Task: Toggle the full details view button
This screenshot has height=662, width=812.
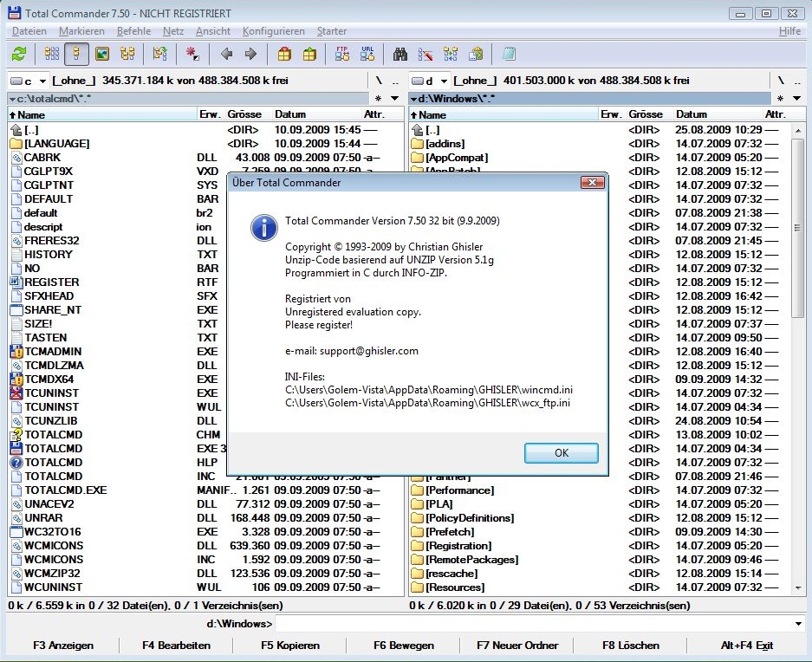Action: point(76,54)
